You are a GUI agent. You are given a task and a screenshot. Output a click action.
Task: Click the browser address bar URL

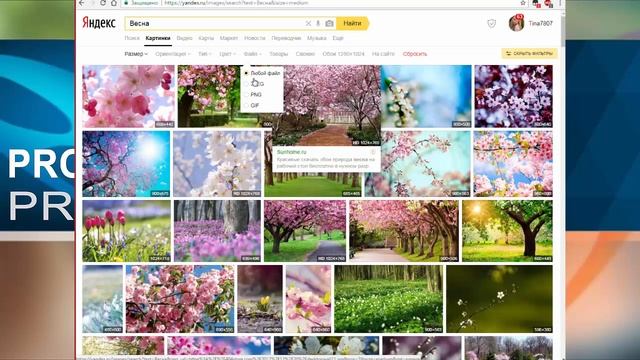pos(236,3)
